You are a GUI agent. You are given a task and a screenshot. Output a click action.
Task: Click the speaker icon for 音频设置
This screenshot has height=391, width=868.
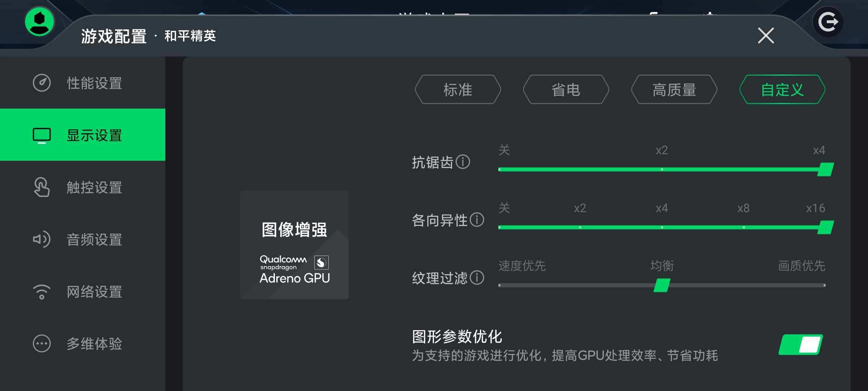[x=42, y=239]
